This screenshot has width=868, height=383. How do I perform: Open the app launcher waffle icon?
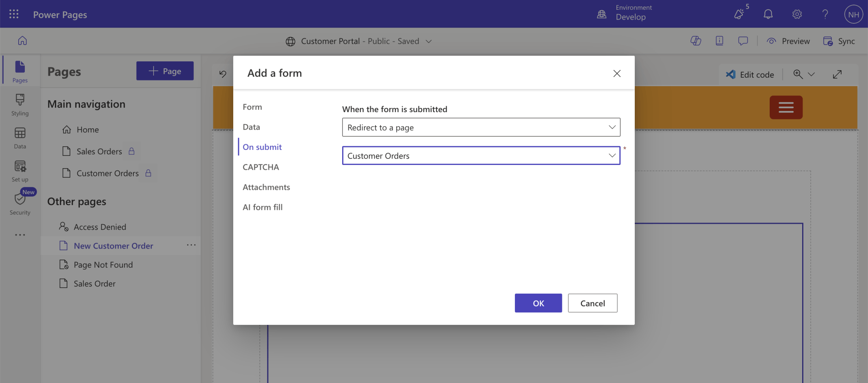tap(14, 14)
